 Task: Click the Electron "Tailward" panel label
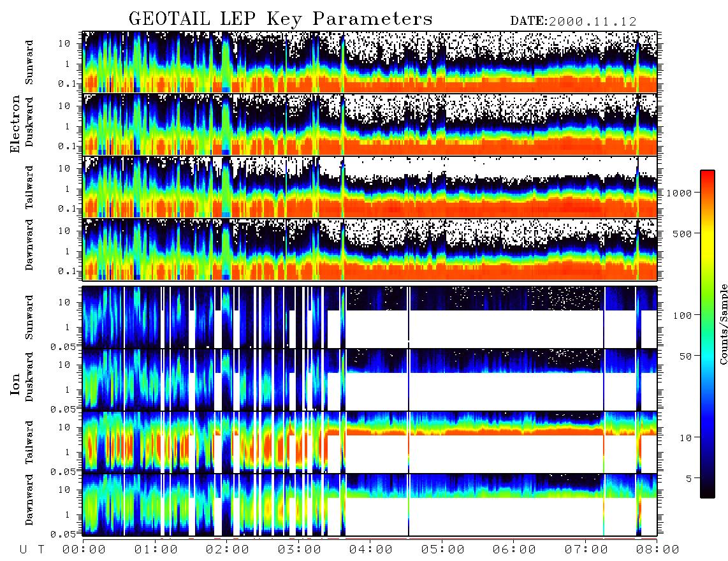point(29,187)
